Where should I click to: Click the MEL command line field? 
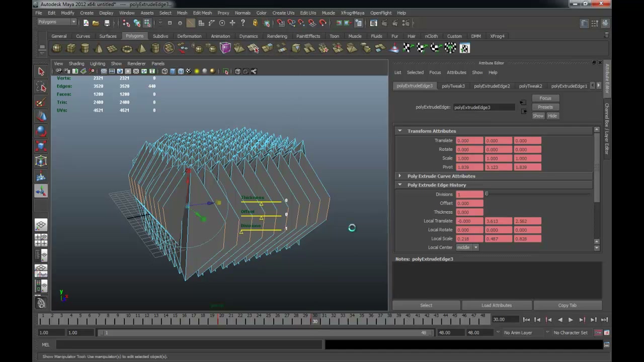coord(189,345)
